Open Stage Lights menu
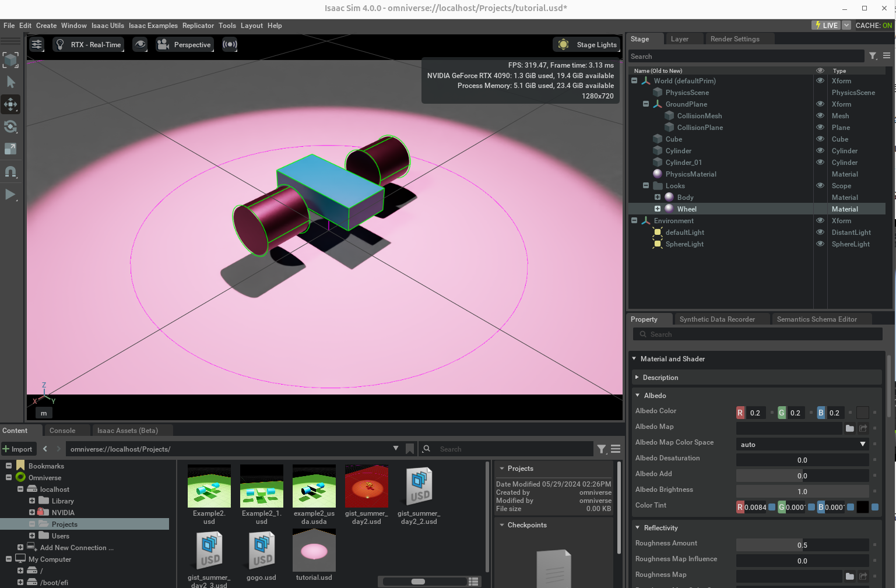The height and width of the screenshot is (588, 896). pyautogui.click(x=588, y=44)
